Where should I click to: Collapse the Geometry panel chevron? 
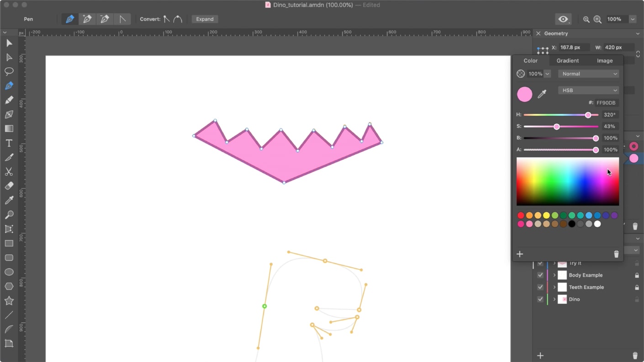638,33
